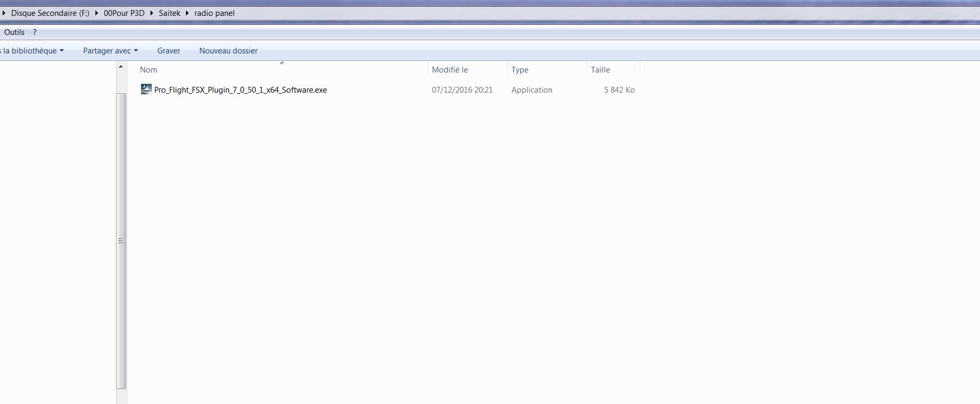Open the Outils menu

[x=14, y=32]
